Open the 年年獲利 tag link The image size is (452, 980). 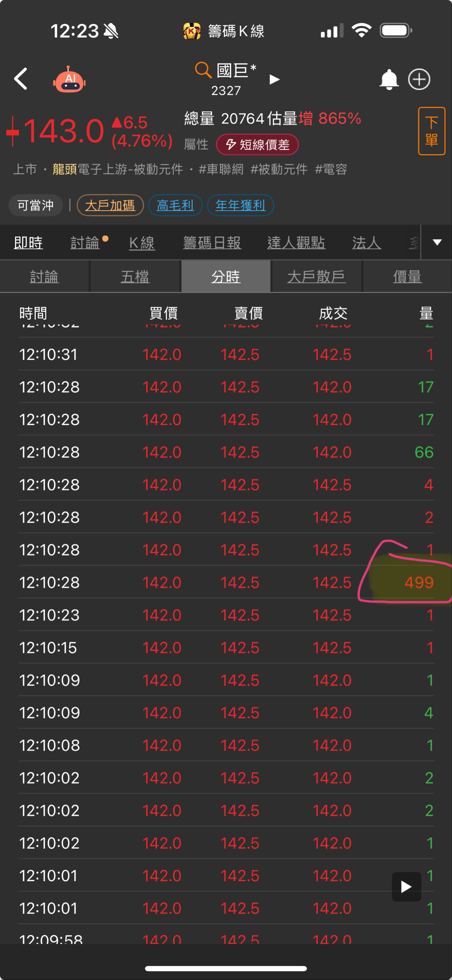[x=240, y=205]
